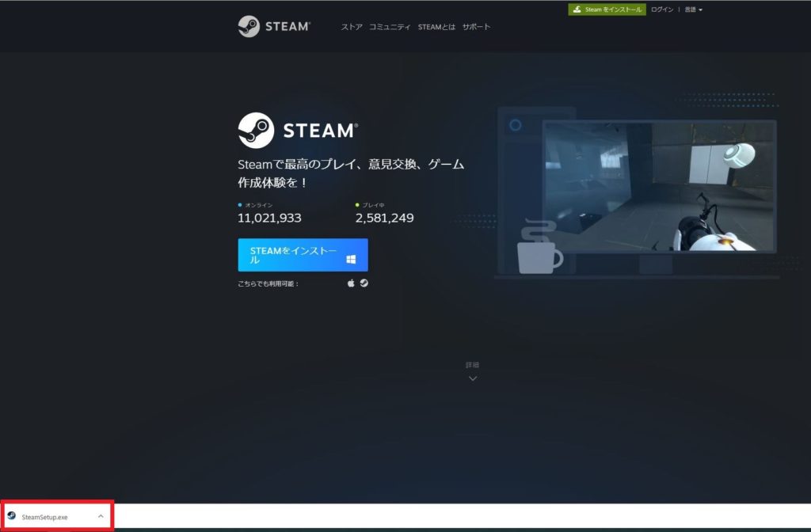Open the コミュニティ menu
Screen dimensions: 811x532
tap(390, 27)
